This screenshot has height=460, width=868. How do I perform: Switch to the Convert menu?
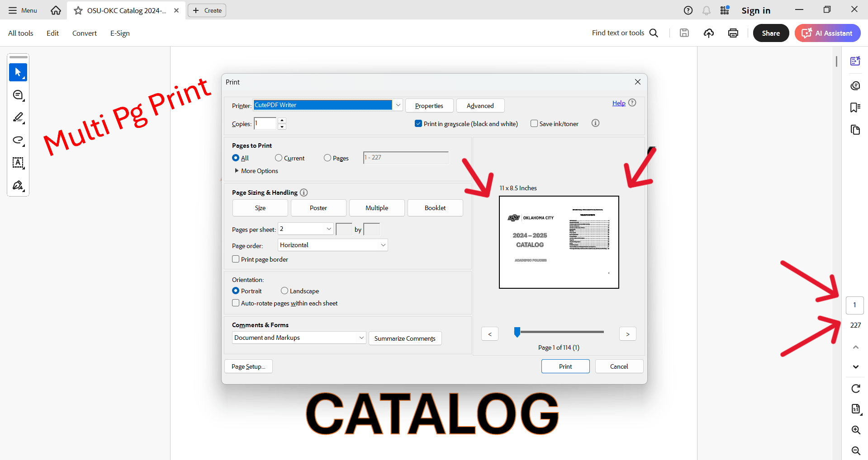click(84, 33)
